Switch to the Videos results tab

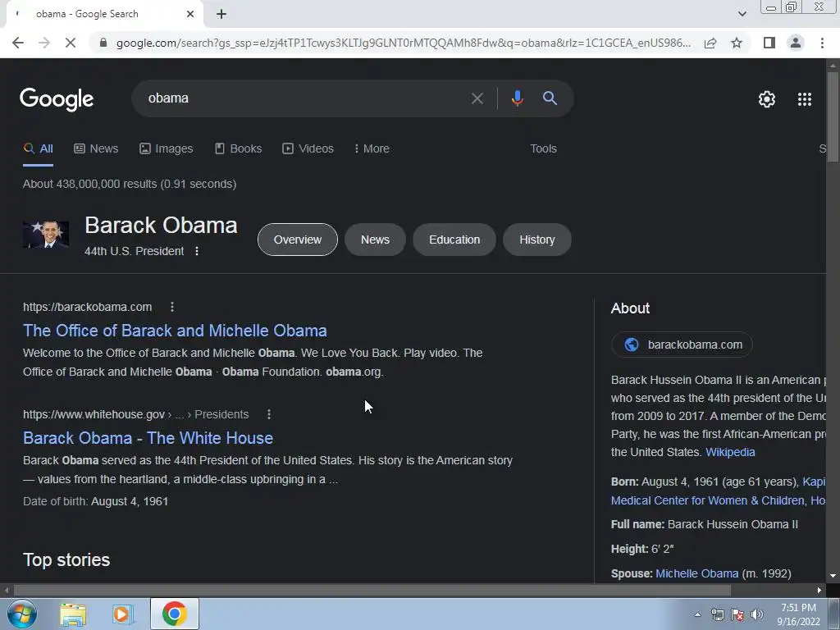pyautogui.click(x=308, y=149)
